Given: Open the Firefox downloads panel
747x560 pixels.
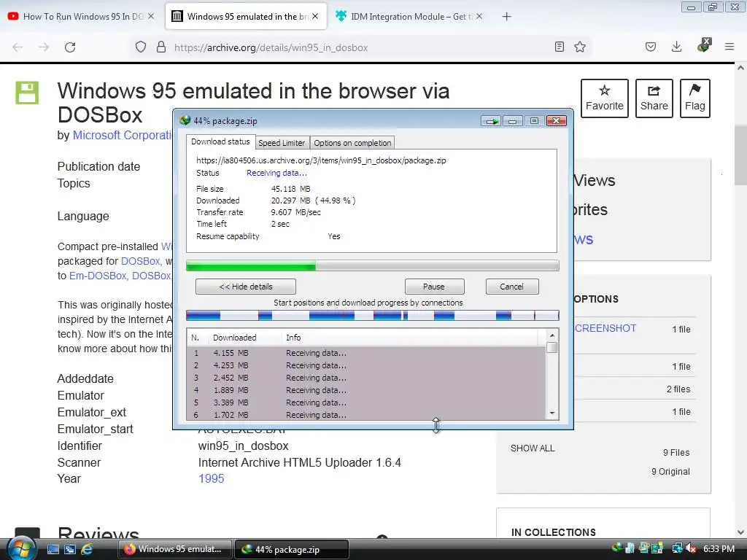Looking at the screenshot, I should point(676,47).
